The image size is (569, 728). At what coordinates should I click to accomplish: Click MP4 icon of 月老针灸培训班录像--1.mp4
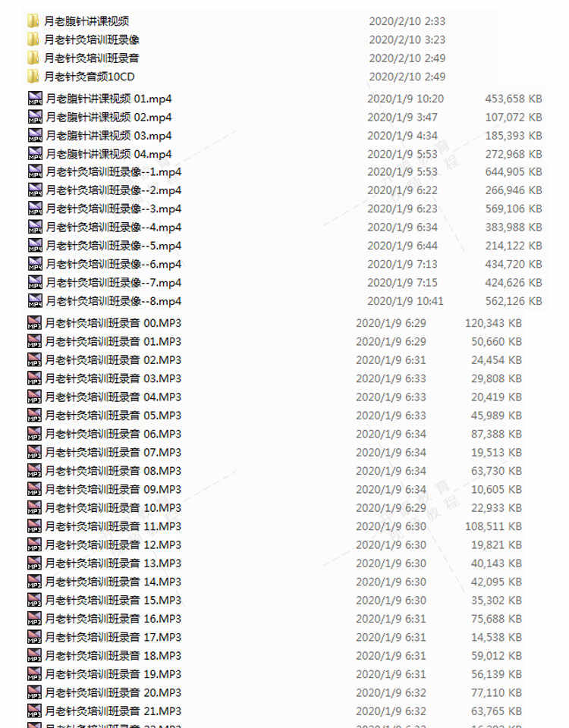[36, 172]
